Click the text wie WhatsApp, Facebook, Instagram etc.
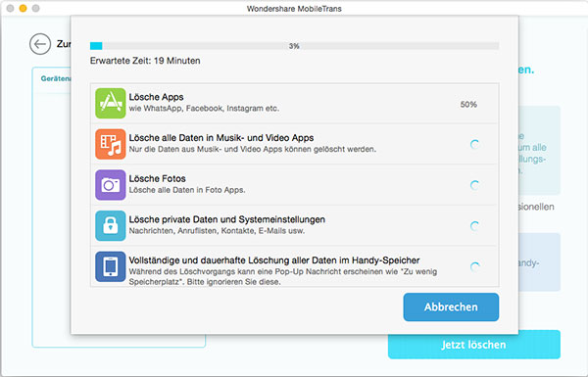 point(204,109)
